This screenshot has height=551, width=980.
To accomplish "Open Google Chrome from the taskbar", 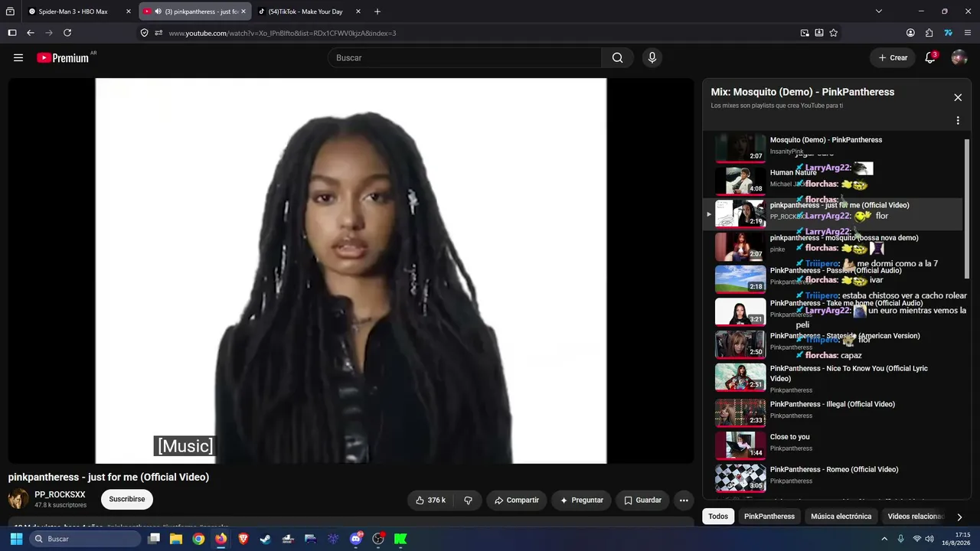I will point(198,539).
